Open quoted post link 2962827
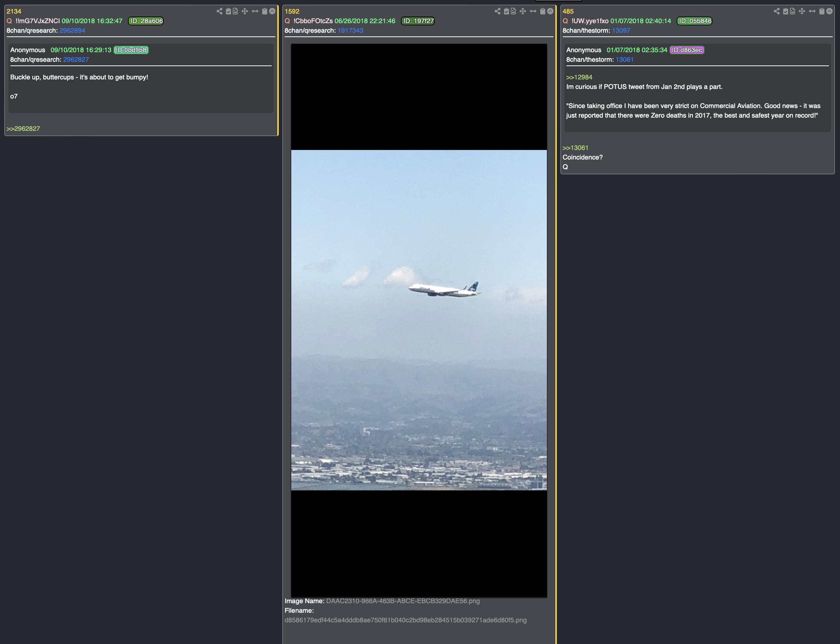This screenshot has width=840, height=644. (x=76, y=60)
